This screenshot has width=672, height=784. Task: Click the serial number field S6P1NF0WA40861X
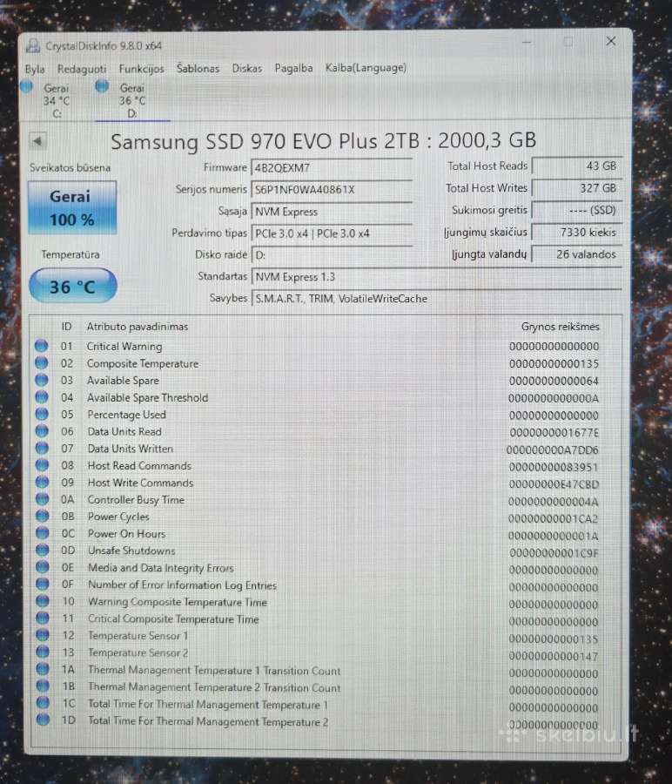pos(332,190)
